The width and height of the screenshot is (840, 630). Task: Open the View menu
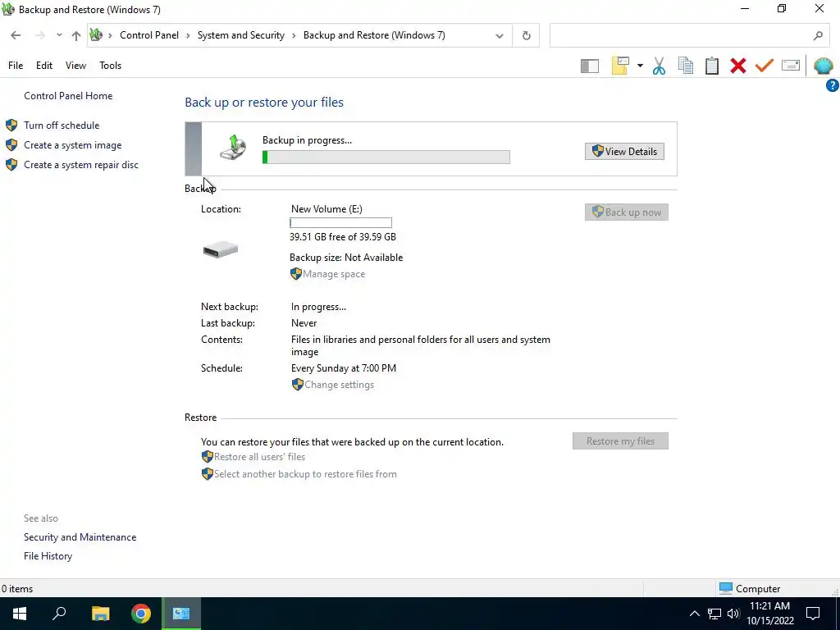pyautogui.click(x=75, y=66)
